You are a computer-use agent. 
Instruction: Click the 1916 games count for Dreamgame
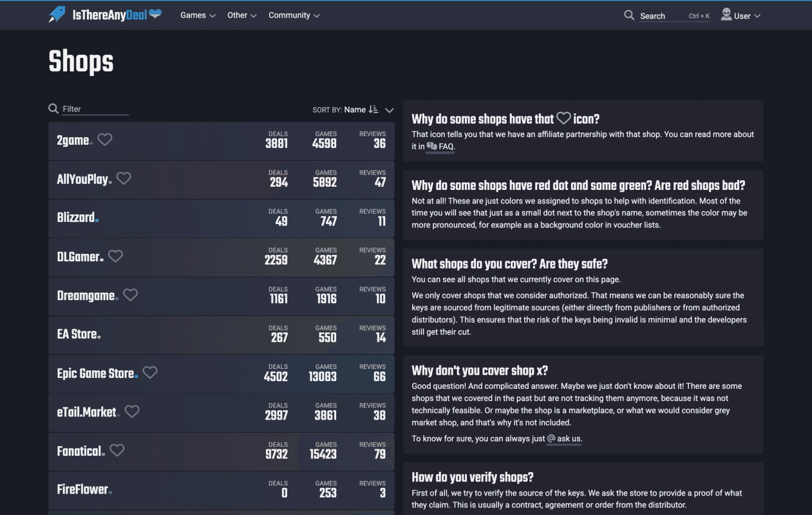click(x=326, y=299)
